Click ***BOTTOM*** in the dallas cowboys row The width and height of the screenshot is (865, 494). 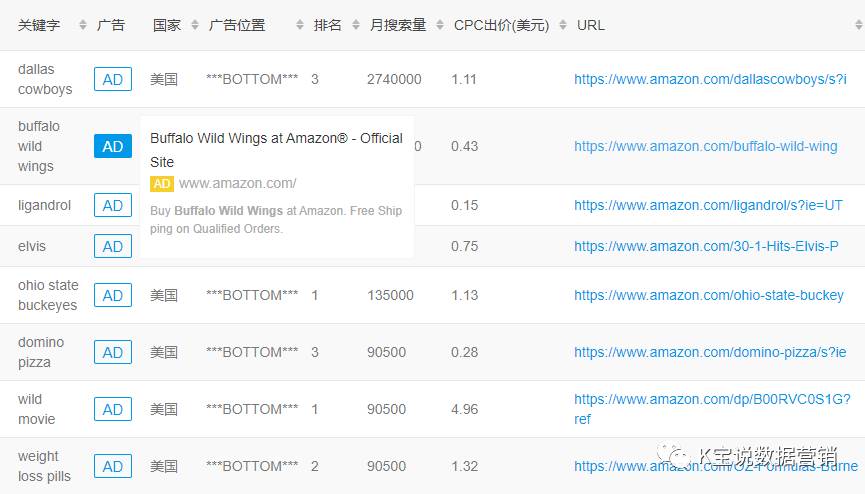pyautogui.click(x=252, y=79)
